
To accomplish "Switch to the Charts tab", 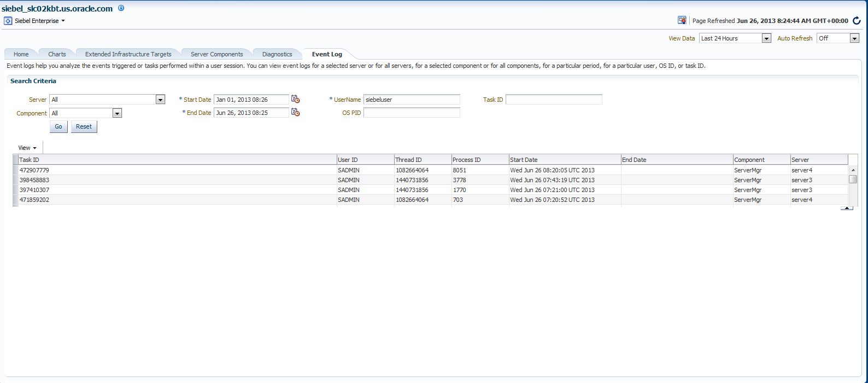I will tap(57, 54).
